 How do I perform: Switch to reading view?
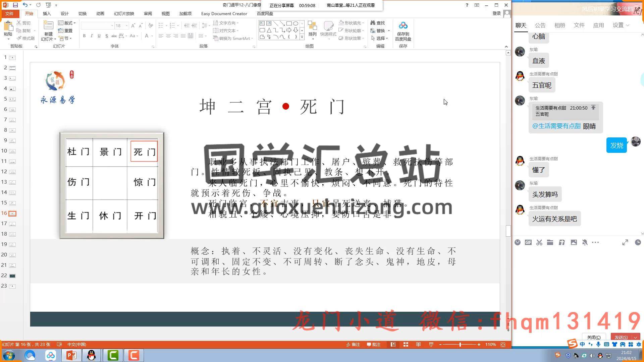(x=418, y=345)
